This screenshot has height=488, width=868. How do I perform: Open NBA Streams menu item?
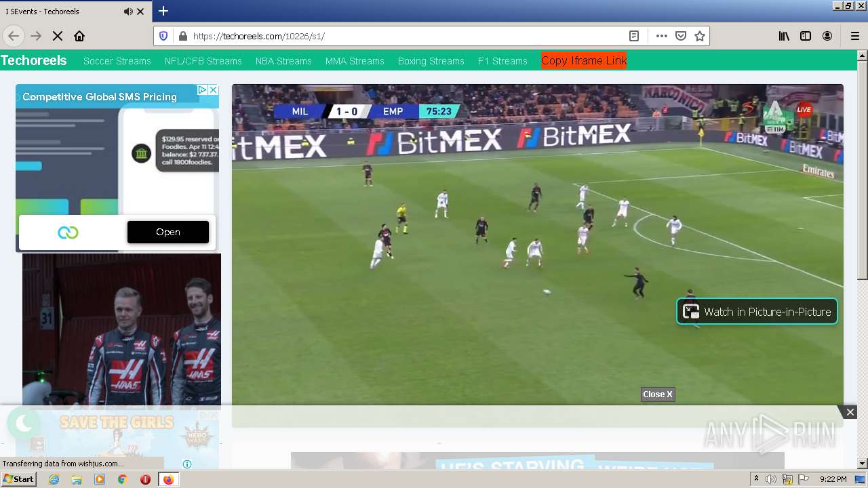(x=283, y=61)
